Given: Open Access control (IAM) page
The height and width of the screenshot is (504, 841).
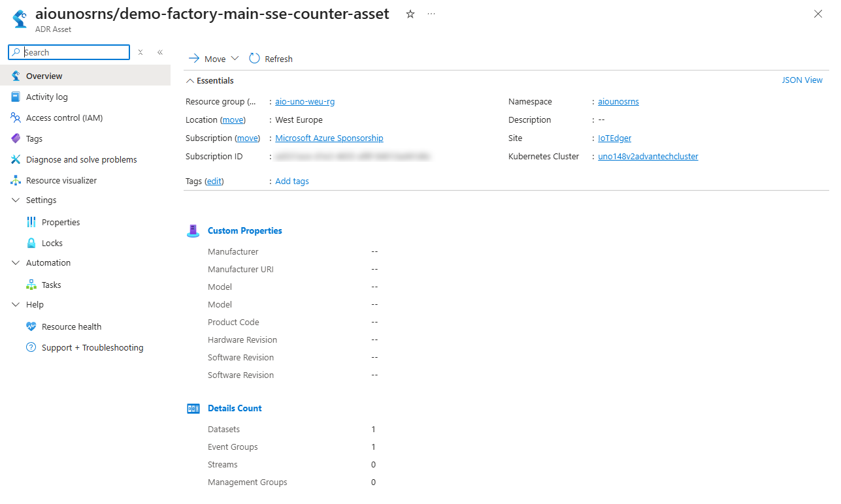Looking at the screenshot, I should tap(64, 118).
